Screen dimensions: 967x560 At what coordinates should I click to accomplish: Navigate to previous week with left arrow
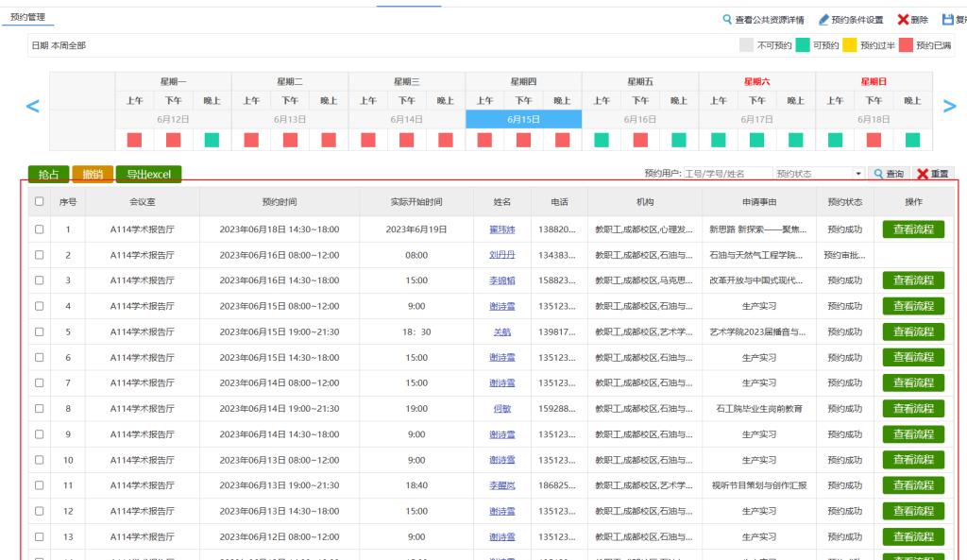(x=32, y=107)
